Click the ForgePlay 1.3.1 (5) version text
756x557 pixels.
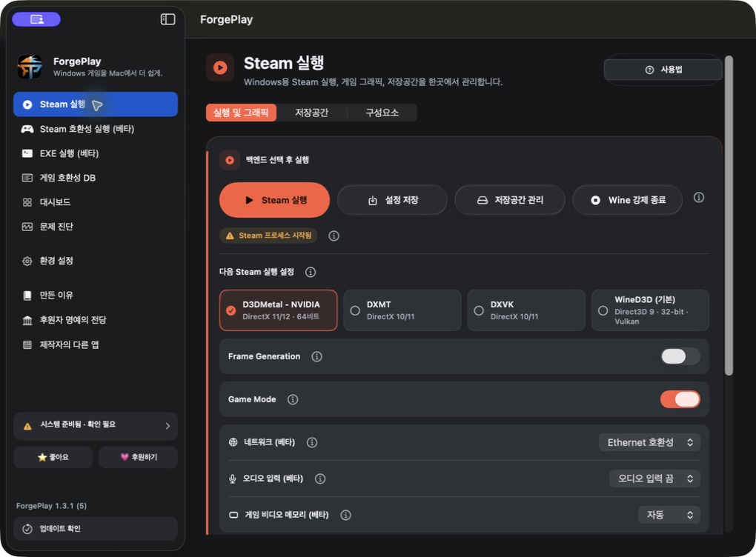tap(51, 506)
